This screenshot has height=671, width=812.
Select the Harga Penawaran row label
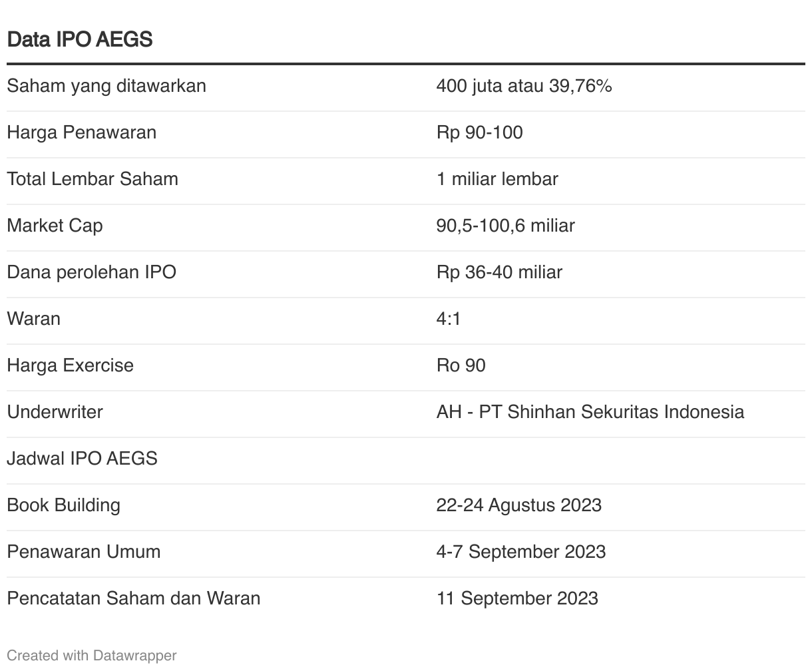pyautogui.click(x=82, y=132)
